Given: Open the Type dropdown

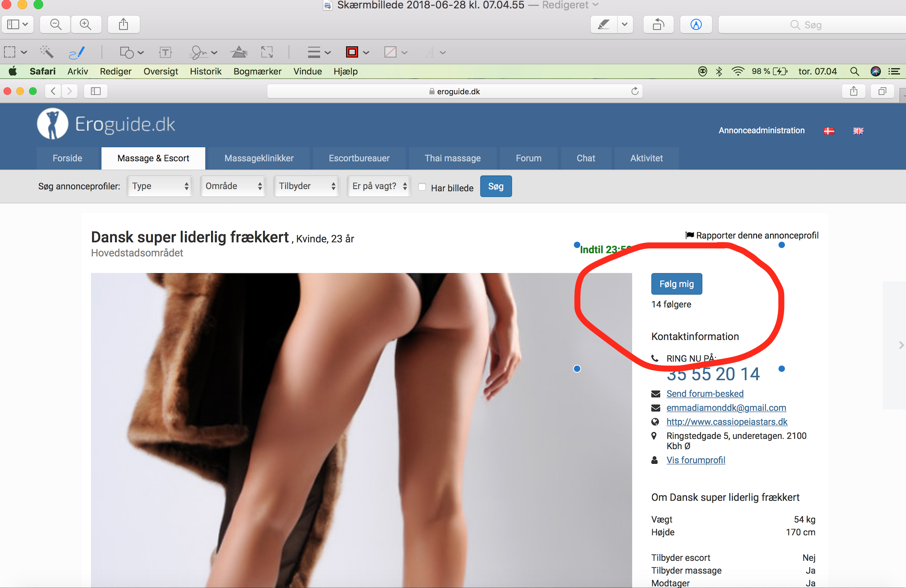Looking at the screenshot, I should [160, 186].
